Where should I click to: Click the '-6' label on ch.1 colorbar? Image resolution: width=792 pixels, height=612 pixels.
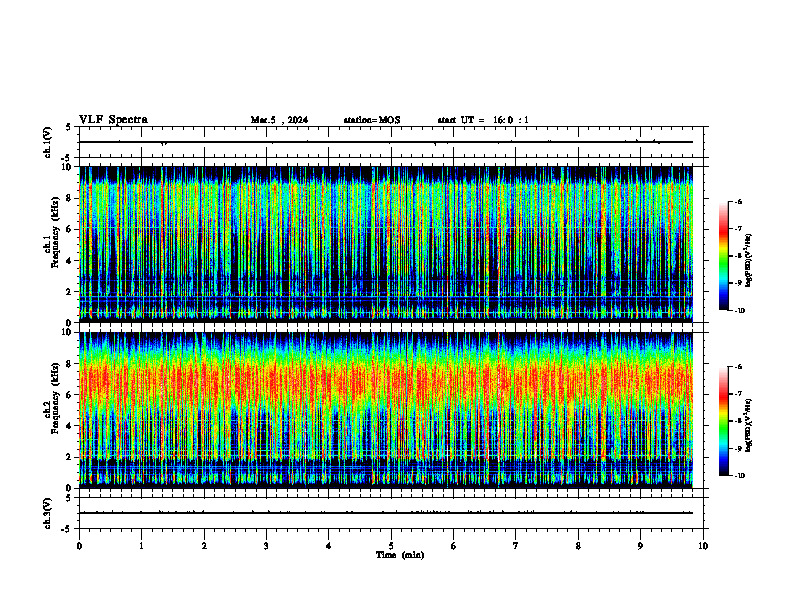click(x=738, y=202)
